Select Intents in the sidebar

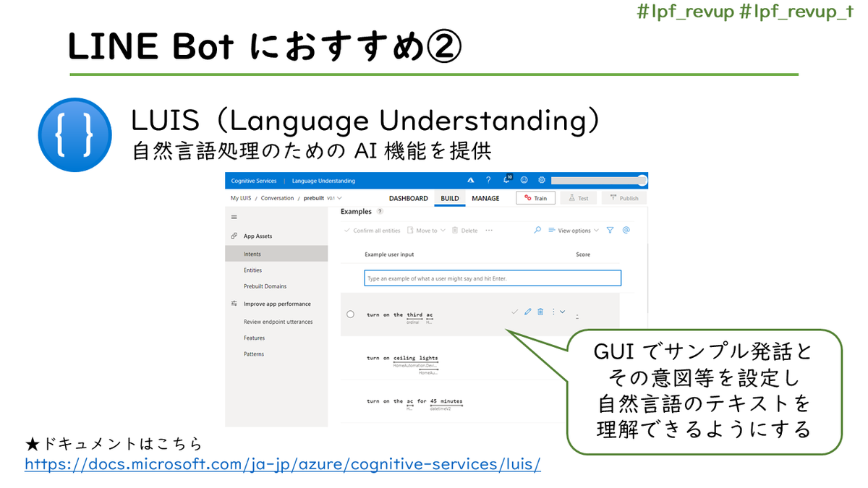pyautogui.click(x=276, y=254)
